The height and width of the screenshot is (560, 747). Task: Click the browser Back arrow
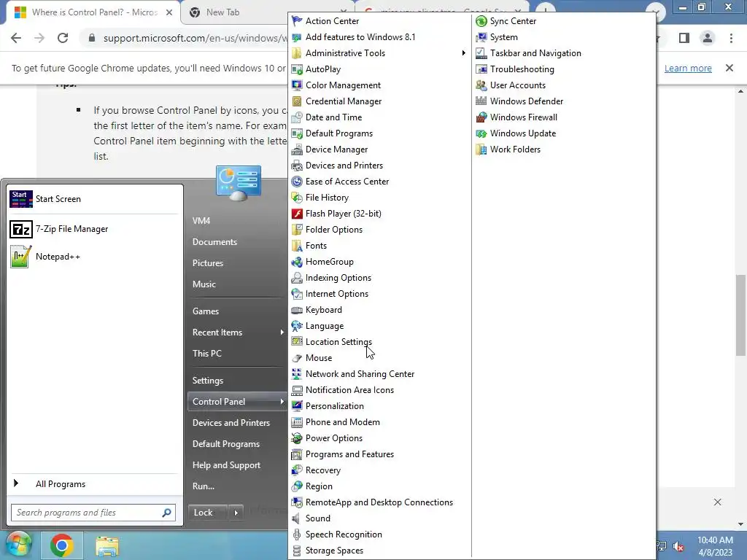16,38
